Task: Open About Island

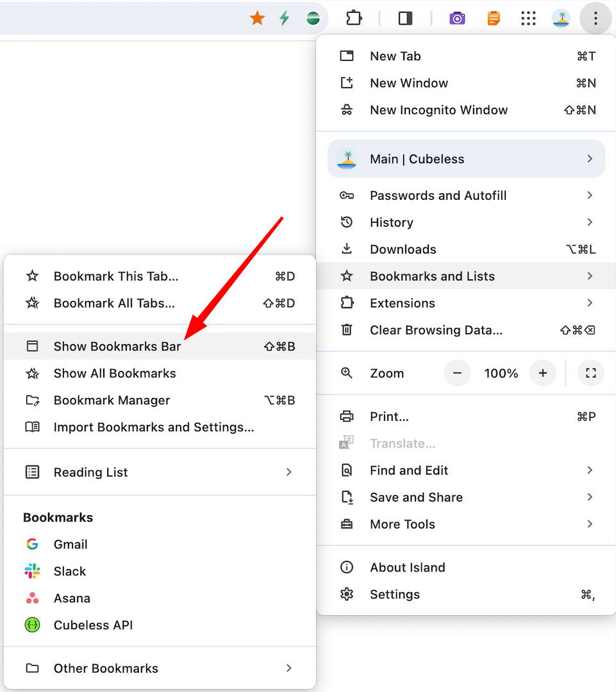Action: point(466,568)
